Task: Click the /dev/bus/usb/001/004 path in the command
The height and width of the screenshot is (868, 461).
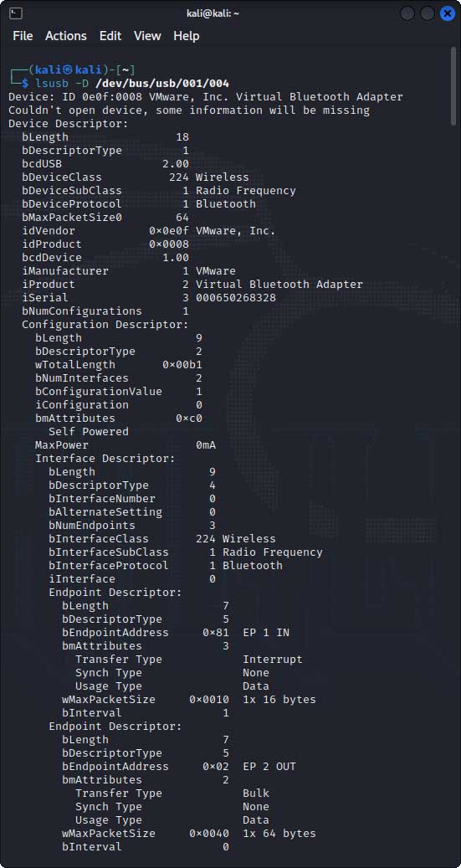Action: point(162,84)
